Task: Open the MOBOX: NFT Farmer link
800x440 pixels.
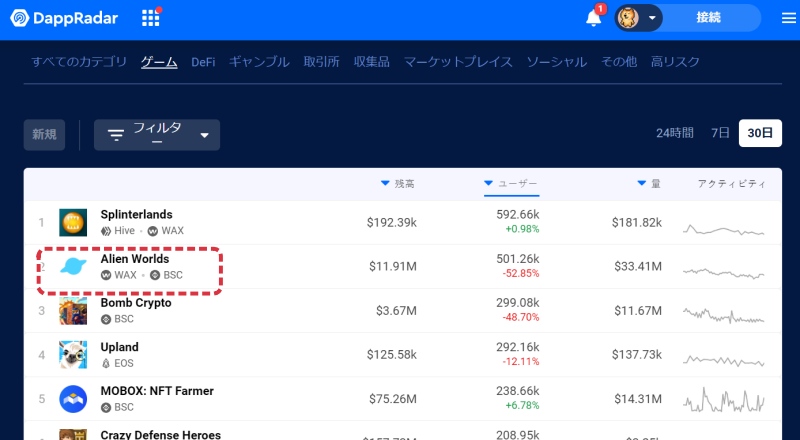Action: tap(157, 391)
